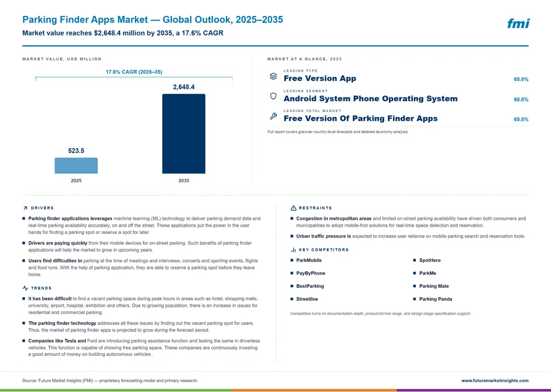Click the shield icon beside Android System segment
Screen dimensions: 551x392
pos(273,96)
